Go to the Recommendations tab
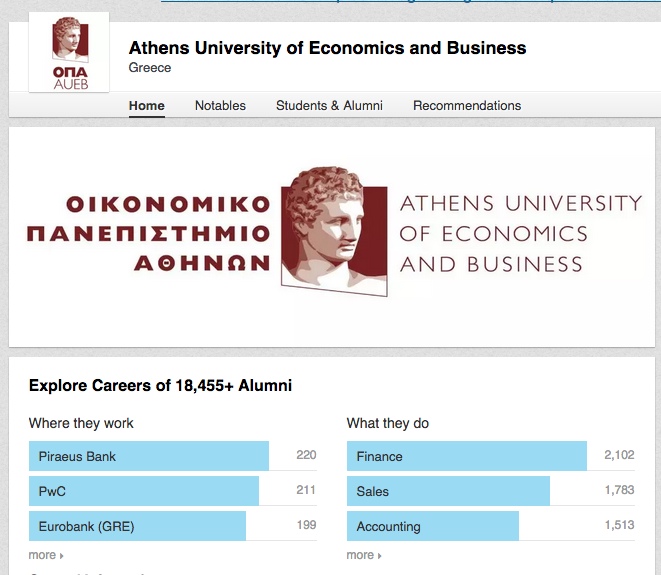This screenshot has height=575, width=661. 467,106
